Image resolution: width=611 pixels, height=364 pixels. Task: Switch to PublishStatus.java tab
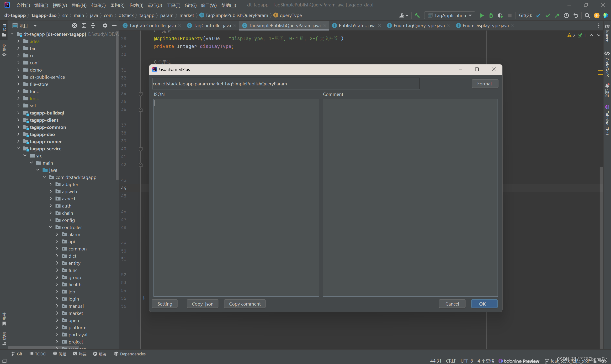[x=357, y=26]
